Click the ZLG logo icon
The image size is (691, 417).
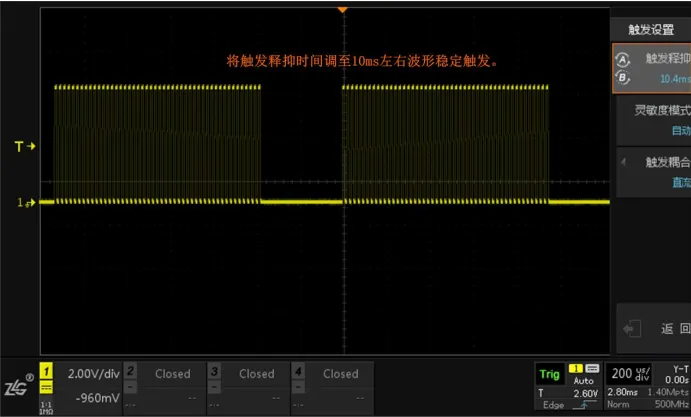tap(19, 385)
